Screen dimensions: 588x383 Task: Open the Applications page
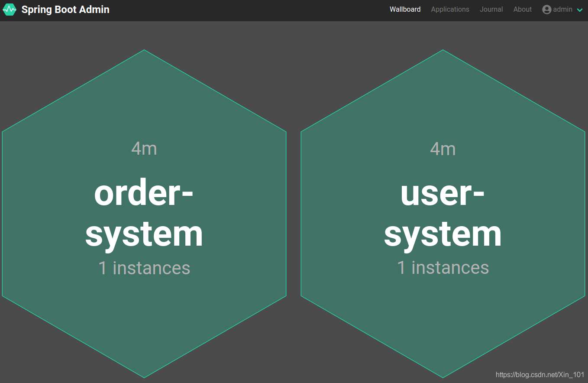[x=450, y=10]
